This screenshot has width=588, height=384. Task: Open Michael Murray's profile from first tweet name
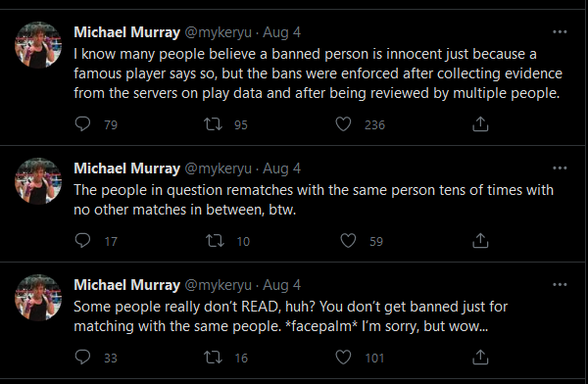tap(126, 32)
